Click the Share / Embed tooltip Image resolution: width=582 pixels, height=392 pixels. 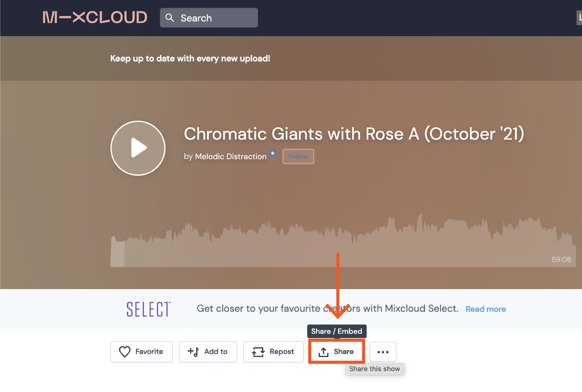(336, 331)
